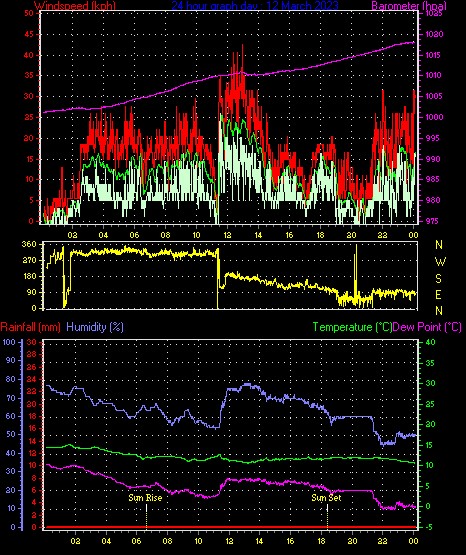466x555 pixels.
Task: Select the 35 value on the windspeed axis
Action: coord(29,75)
